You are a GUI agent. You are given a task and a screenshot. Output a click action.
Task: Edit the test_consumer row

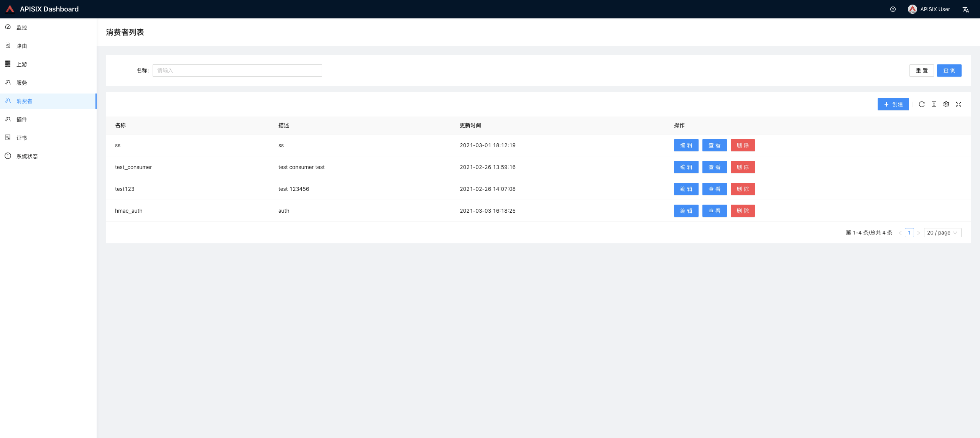click(686, 167)
